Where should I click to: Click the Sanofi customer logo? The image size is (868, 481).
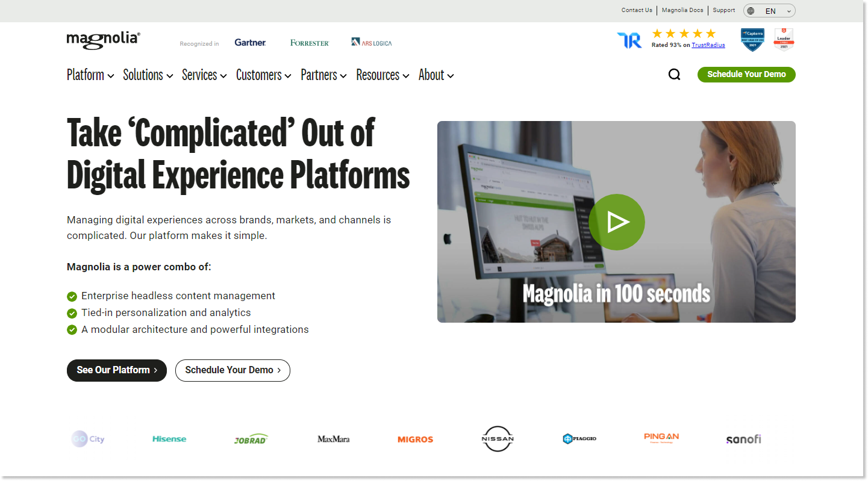pos(743,439)
